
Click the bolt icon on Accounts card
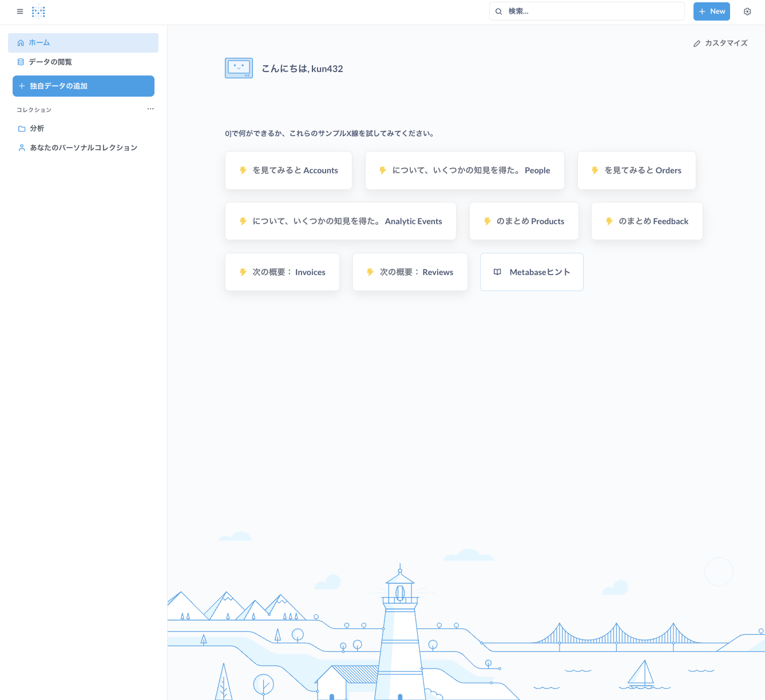[x=243, y=170]
